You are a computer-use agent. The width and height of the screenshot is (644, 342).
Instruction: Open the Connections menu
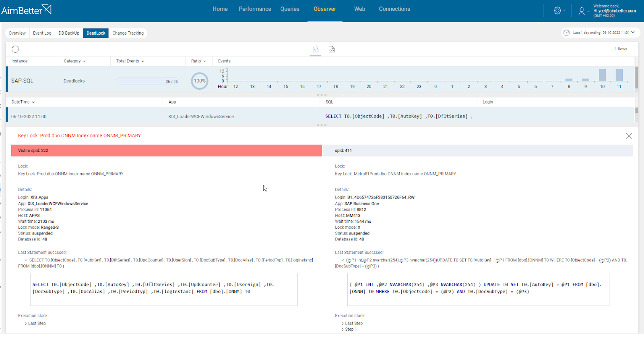(394, 9)
